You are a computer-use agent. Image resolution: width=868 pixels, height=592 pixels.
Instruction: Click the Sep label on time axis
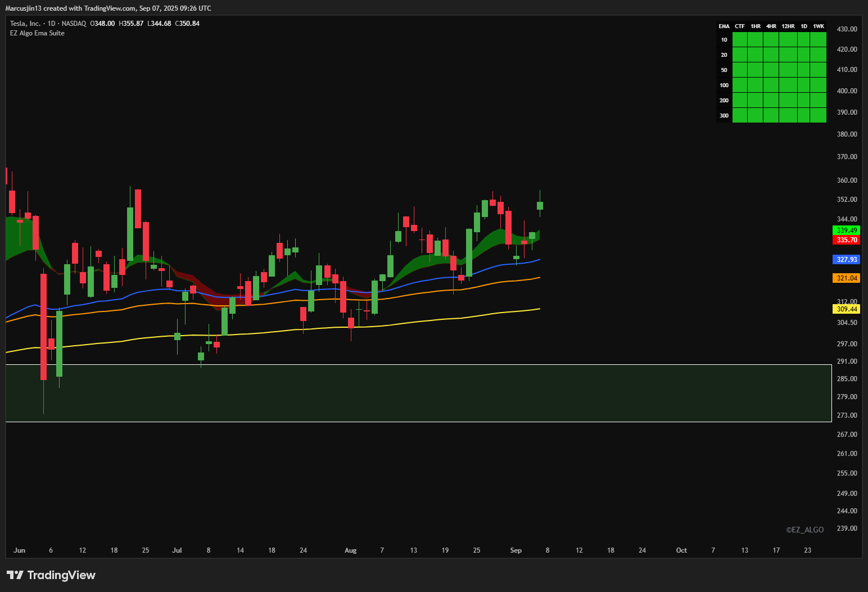point(516,550)
